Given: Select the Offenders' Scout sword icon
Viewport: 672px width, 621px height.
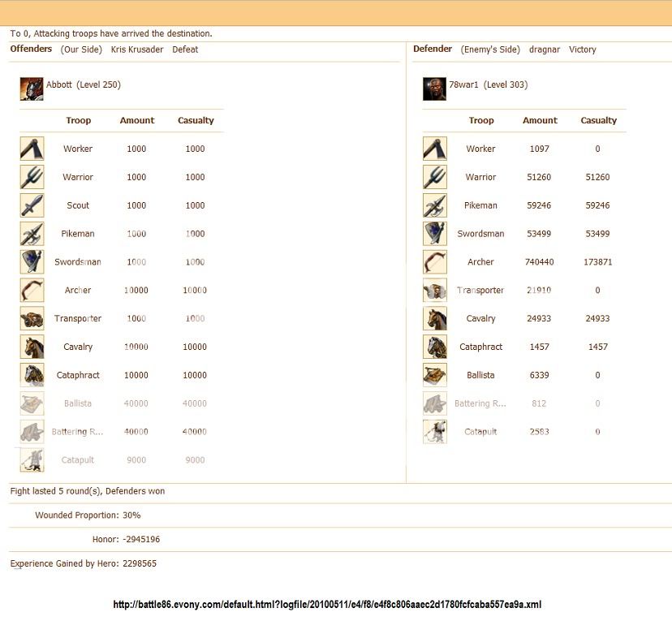Looking at the screenshot, I should tap(32, 205).
